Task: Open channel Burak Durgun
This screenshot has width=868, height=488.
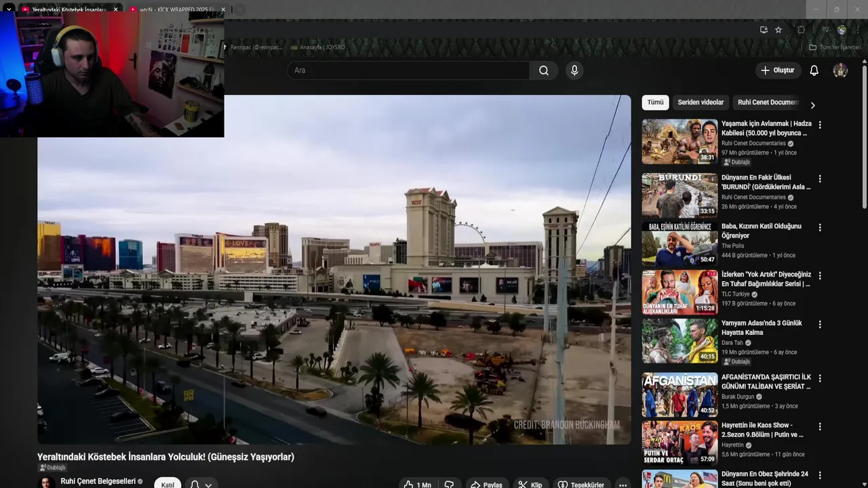Action: point(738,396)
